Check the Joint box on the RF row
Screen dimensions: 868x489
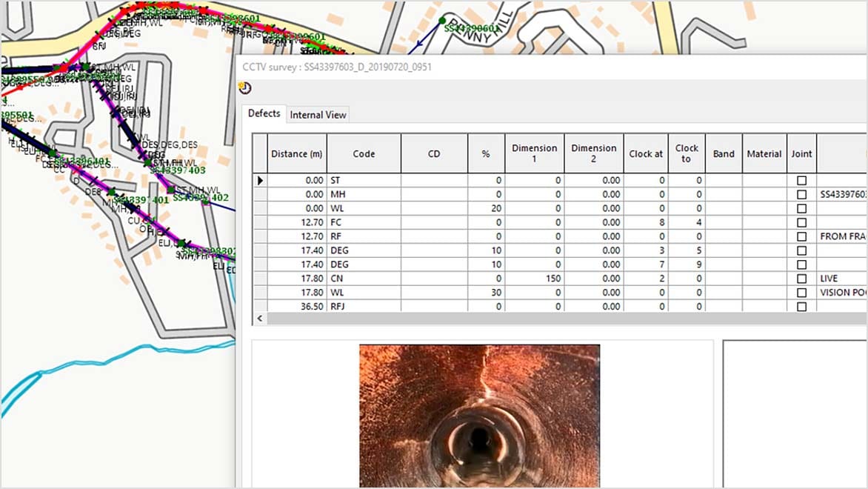pyautogui.click(x=801, y=236)
